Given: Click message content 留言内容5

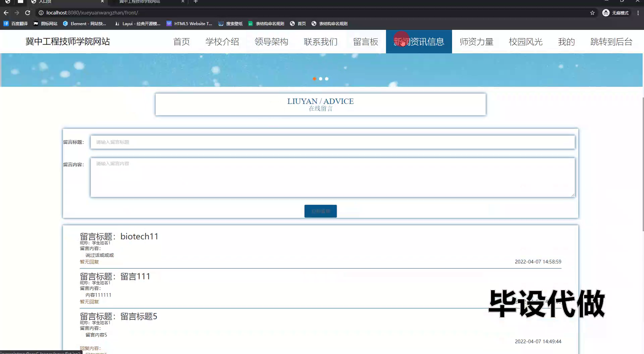Looking at the screenshot, I should pyautogui.click(x=96, y=335).
